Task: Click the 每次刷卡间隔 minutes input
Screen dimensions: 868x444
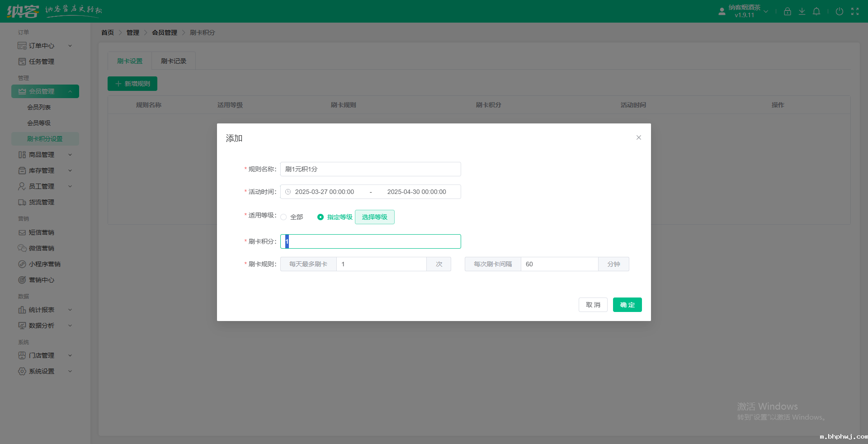Action: click(x=560, y=264)
